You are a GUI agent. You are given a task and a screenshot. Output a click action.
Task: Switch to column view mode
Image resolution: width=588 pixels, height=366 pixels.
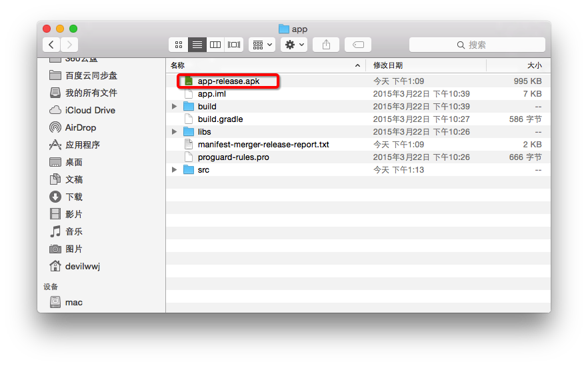[x=215, y=45]
